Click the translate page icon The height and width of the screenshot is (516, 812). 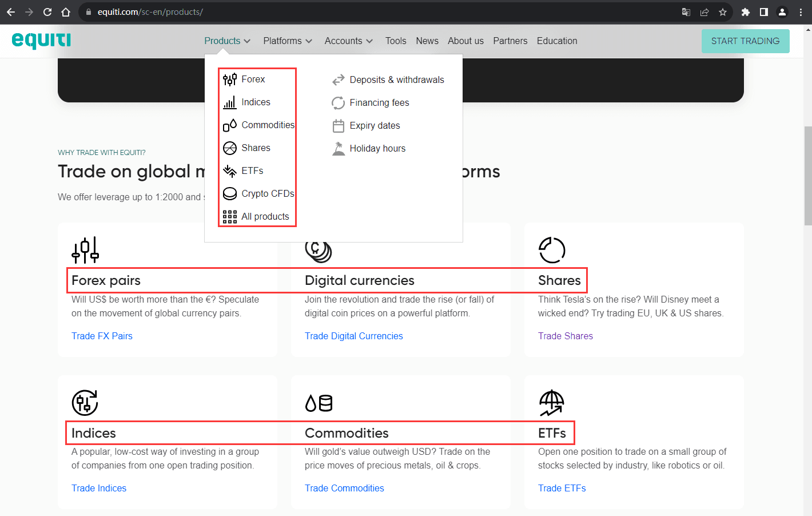(x=686, y=12)
